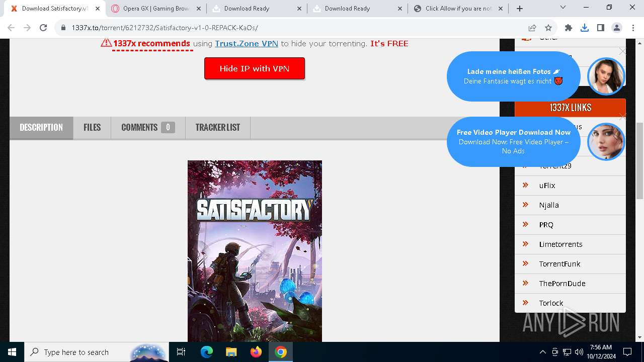Go back to previous page
The height and width of the screenshot is (362, 644).
pos(11,28)
